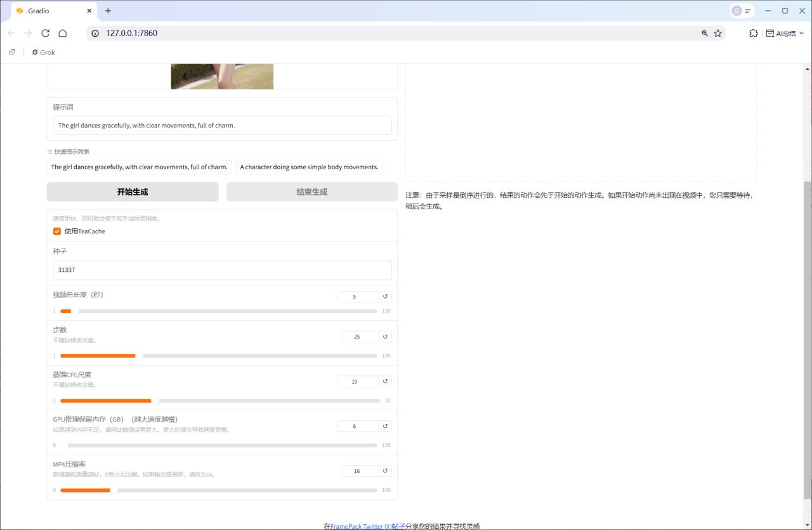Click the uploaded image thumbnail
The image size is (812, 530).
tap(222, 76)
